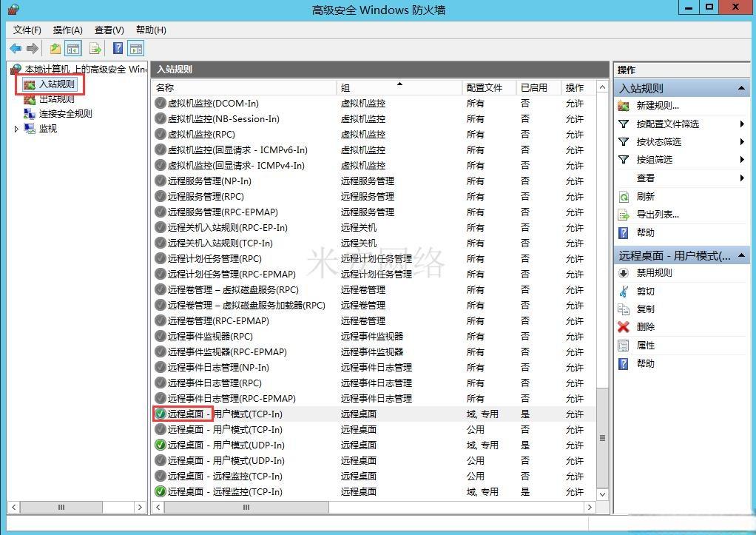The height and width of the screenshot is (535, 756).
Task: Select the 远程事件日志管理(NP-In) rule
Action: click(x=374, y=368)
